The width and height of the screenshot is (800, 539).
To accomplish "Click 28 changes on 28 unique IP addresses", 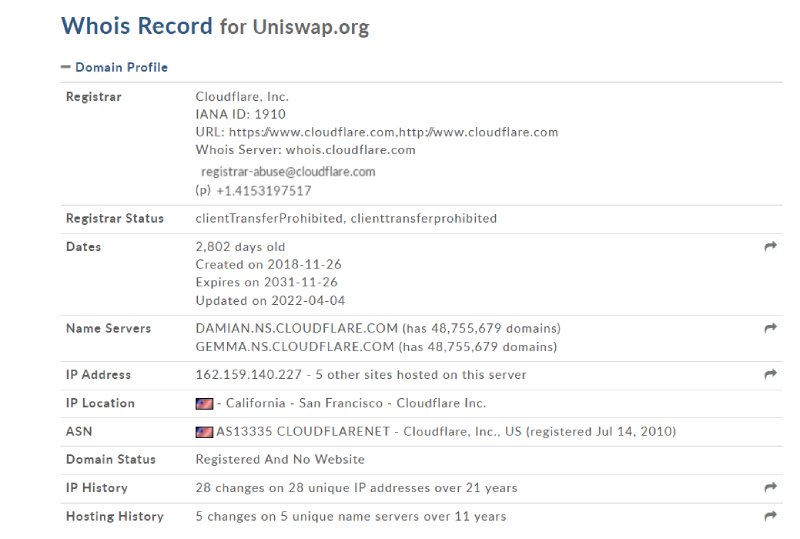I will point(312,488).
